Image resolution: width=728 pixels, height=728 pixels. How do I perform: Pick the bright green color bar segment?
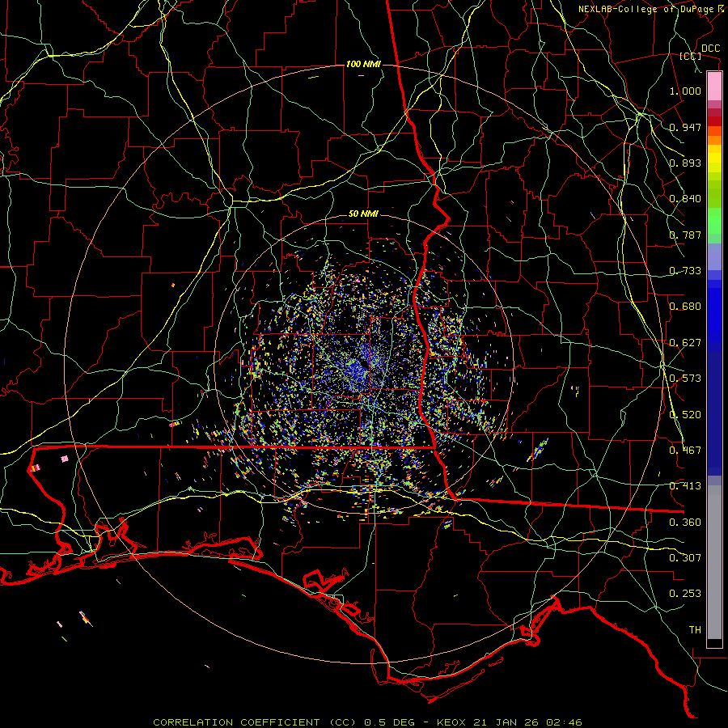click(714, 221)
